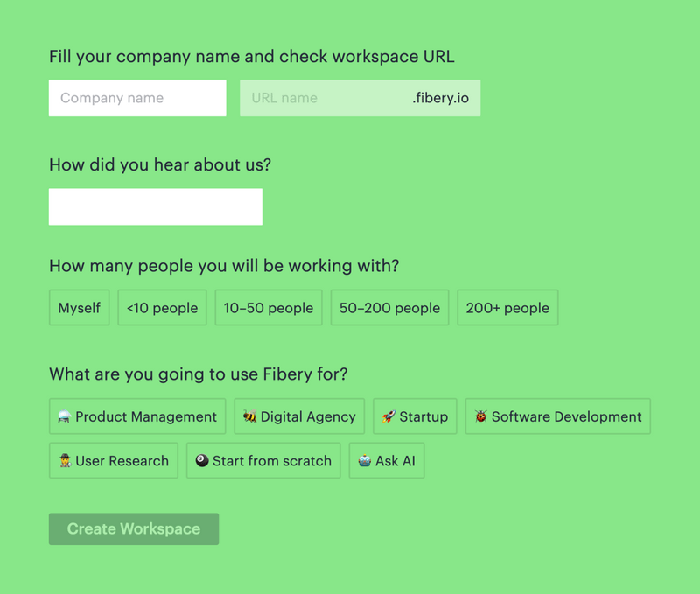Select the Startup use case
Viewport: 700px width, 594px height.
coord(415,416)
